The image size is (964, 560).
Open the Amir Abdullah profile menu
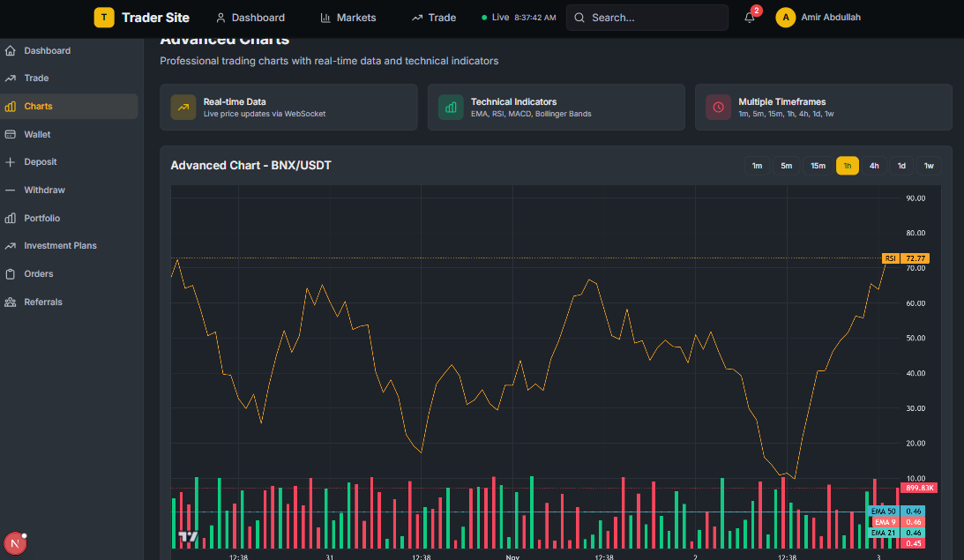point(818,17)
